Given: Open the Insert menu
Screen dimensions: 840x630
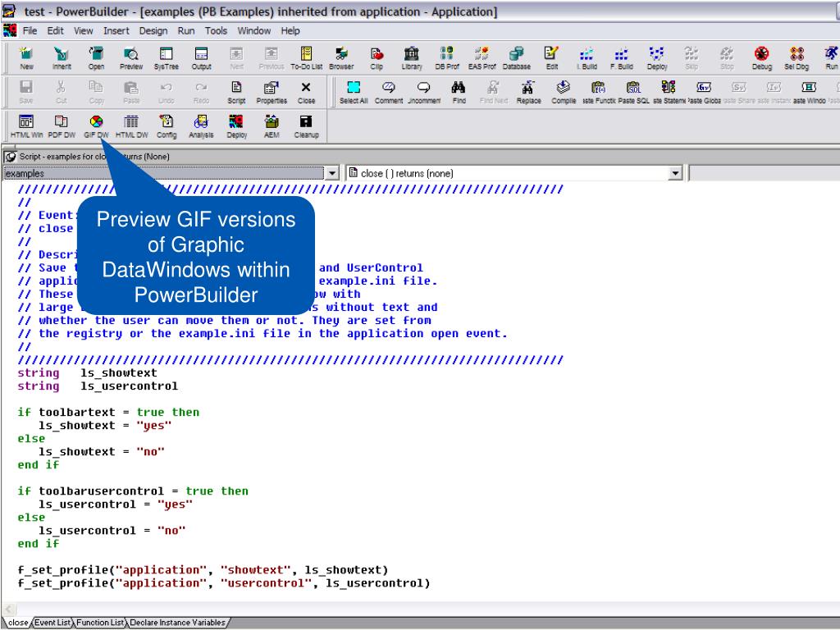Looking at the screenshot, I should [x=116, y=30].
